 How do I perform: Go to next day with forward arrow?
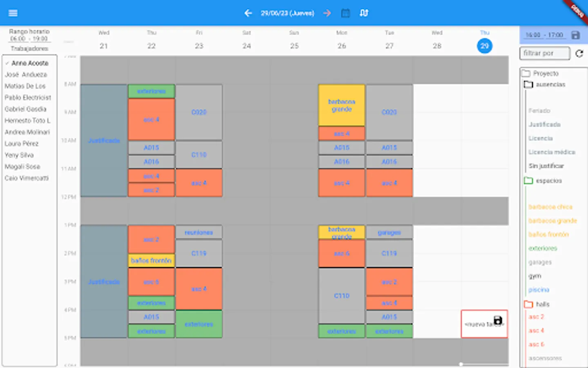327,13
